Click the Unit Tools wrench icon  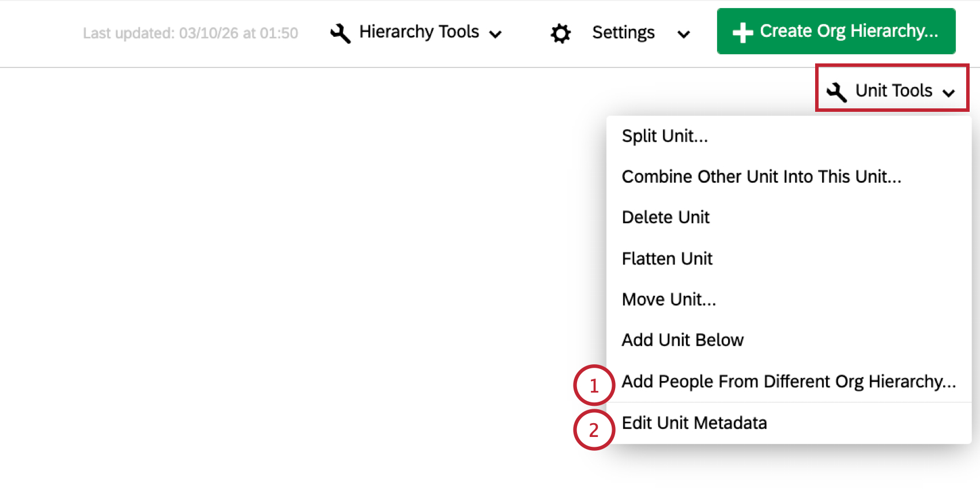[836, 92]
